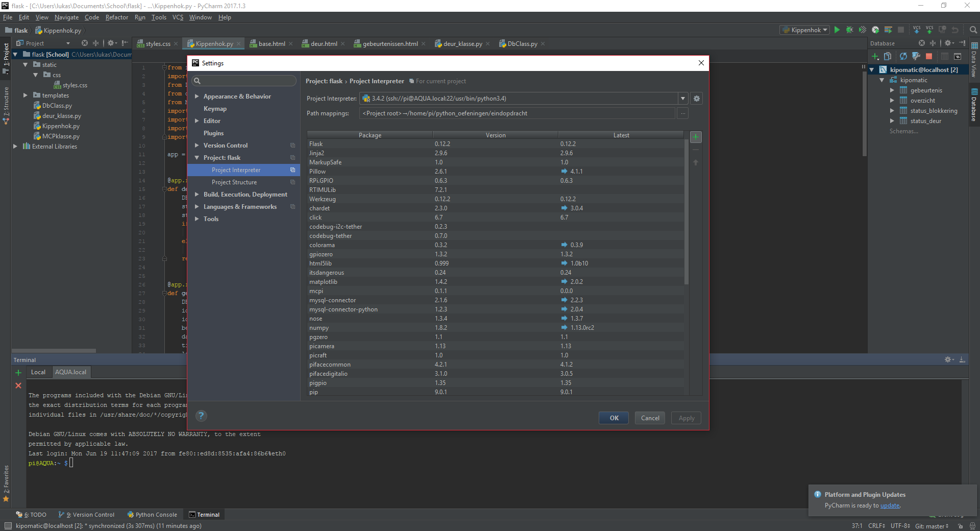Click the path mappings browse (...) button
Image resolution: width=980 pixels, height=531 pixels.
[683, 113]
